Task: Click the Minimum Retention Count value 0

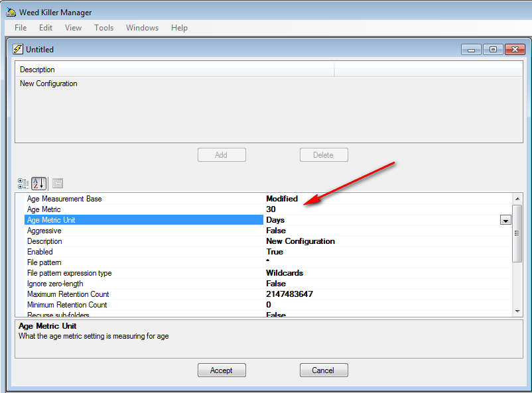Action: coord(387,305)
